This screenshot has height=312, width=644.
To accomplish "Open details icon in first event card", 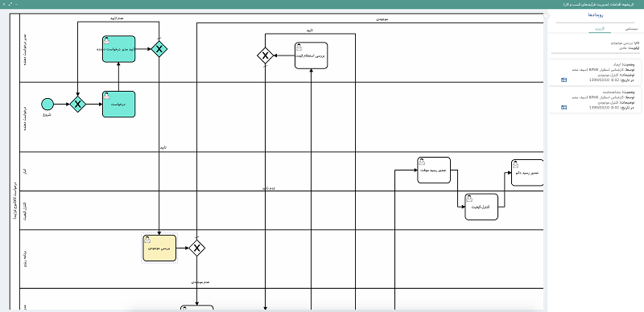I will [564, 80].
